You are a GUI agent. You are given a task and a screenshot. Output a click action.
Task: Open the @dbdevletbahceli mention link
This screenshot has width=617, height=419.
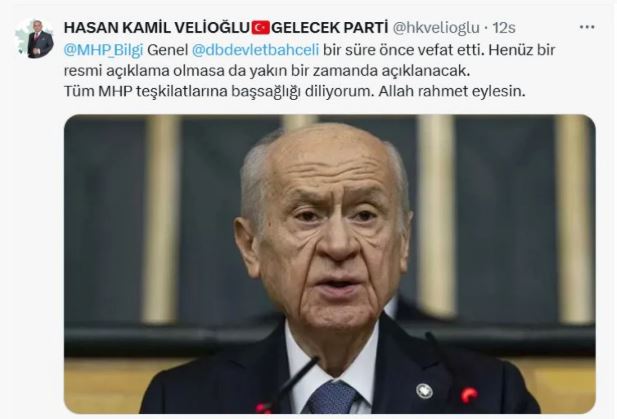pyautogui.click(x=255, y=50)
